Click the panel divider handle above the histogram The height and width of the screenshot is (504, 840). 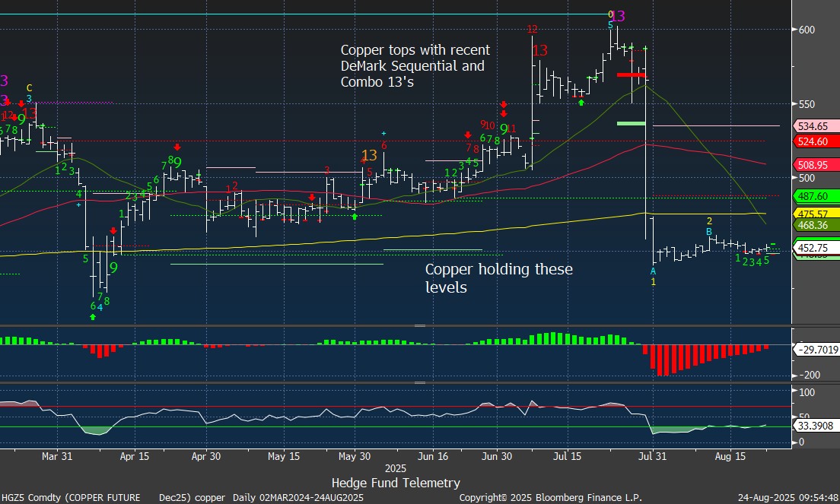click(x=419, y=325)
